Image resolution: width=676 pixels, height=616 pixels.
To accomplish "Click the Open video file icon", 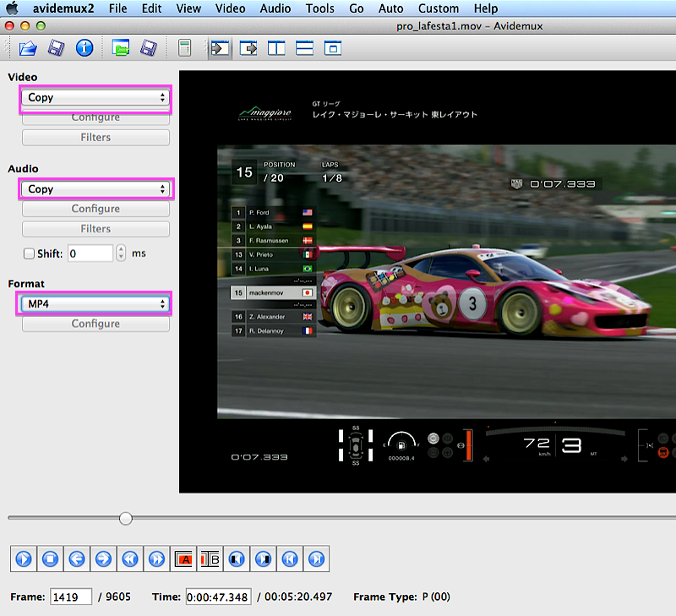I will point(28,48).
